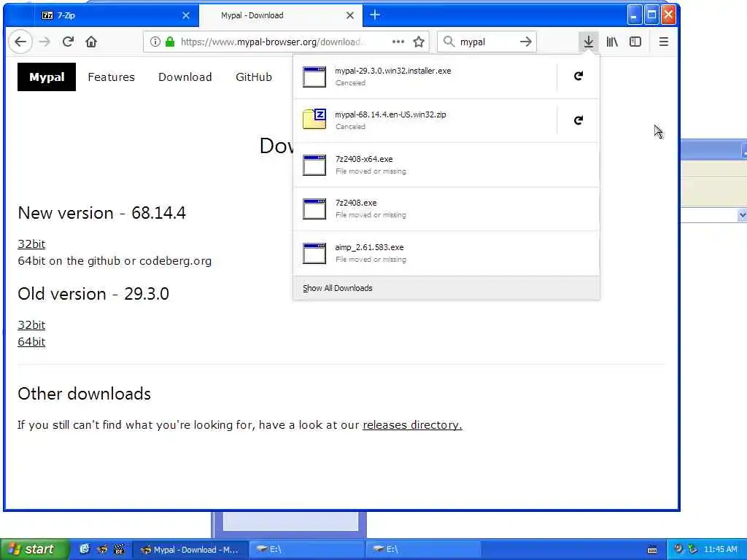Click the forward navigation arrow
The width and height of the screenshot is (747, 560).
pos(44,42)
